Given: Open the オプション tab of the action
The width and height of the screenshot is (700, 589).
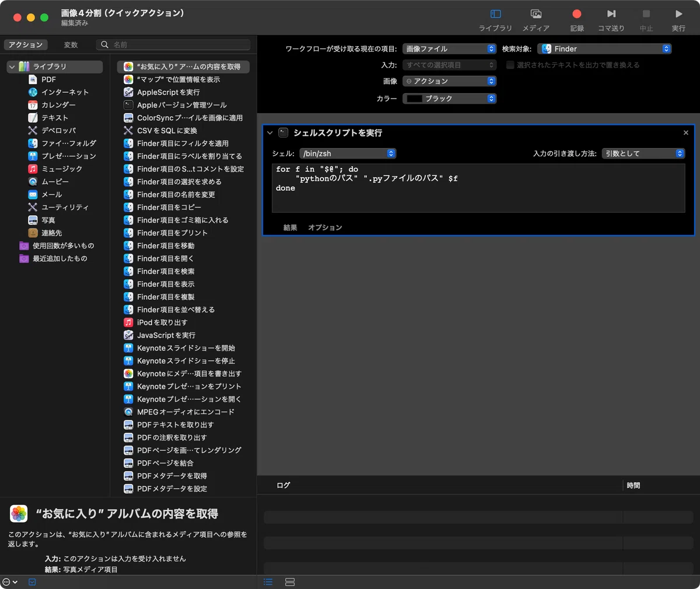Looking at the screenshot, I should coord(325,227).
